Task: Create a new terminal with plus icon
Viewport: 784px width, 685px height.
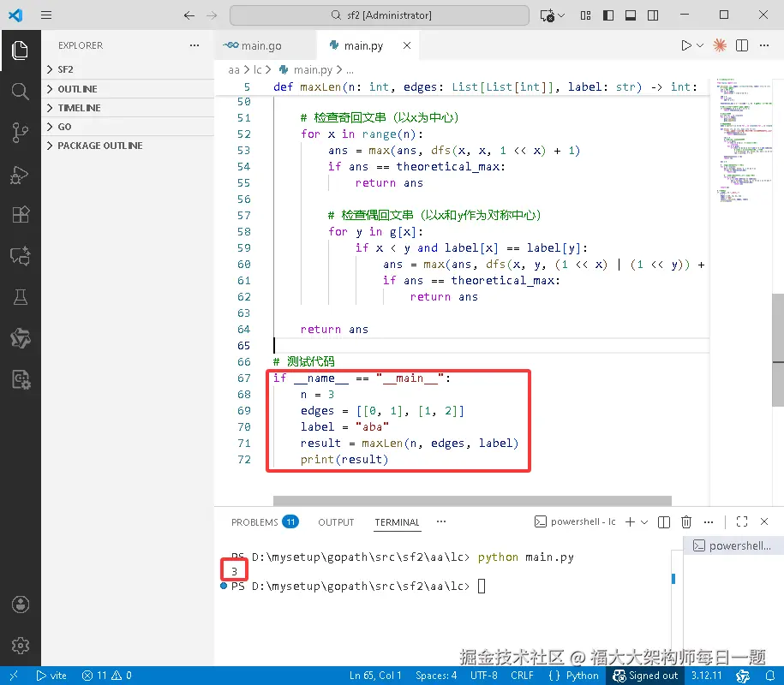Action: pyautogui.click(x=630, y=522)
